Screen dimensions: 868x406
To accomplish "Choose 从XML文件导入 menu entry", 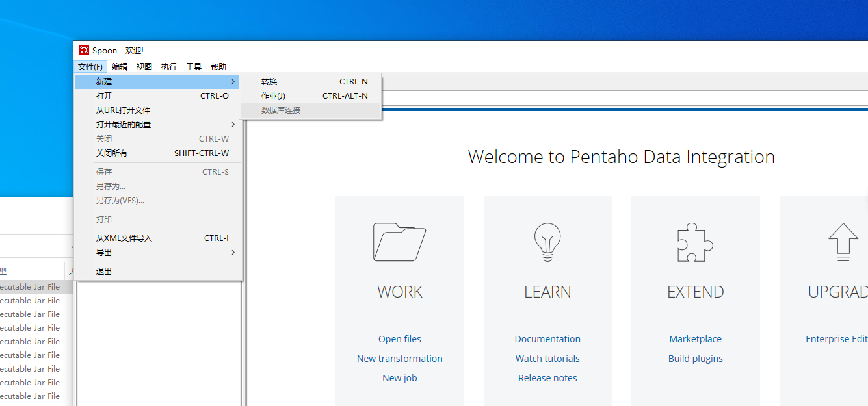I will pos(158,238).
